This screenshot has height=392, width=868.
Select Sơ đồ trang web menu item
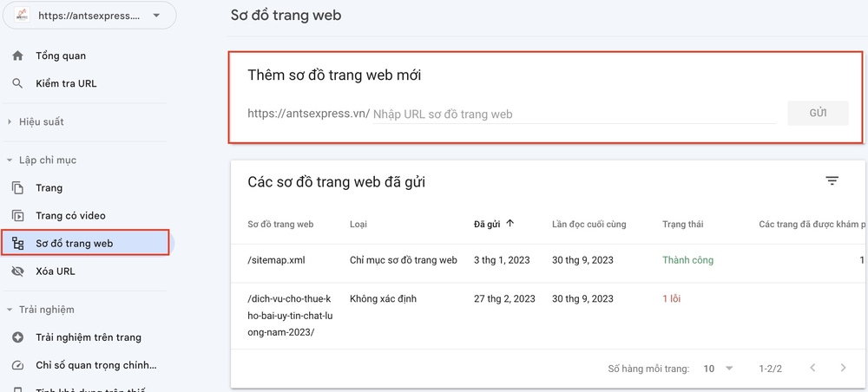pos(85,244)
